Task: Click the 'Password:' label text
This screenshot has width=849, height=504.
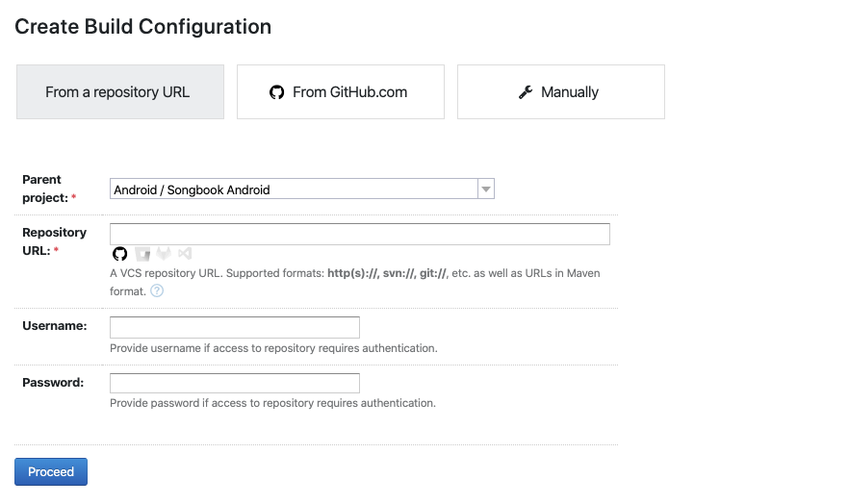Action: point(53,382)
